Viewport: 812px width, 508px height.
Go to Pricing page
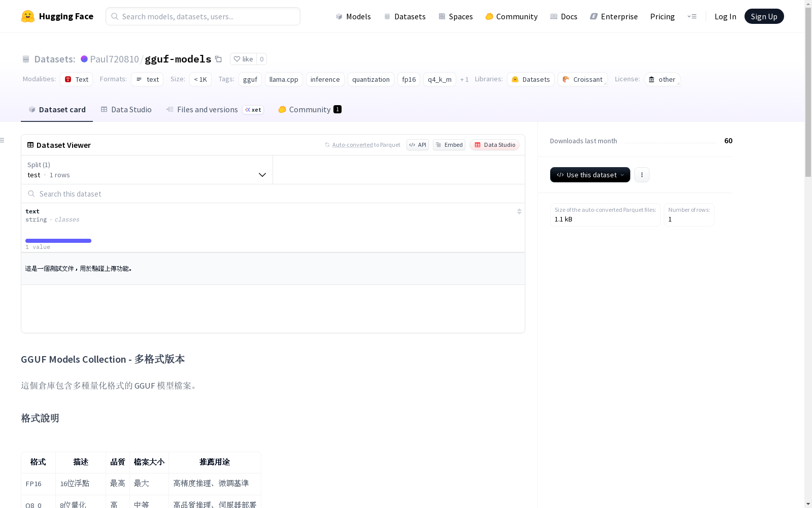[662, 16]
